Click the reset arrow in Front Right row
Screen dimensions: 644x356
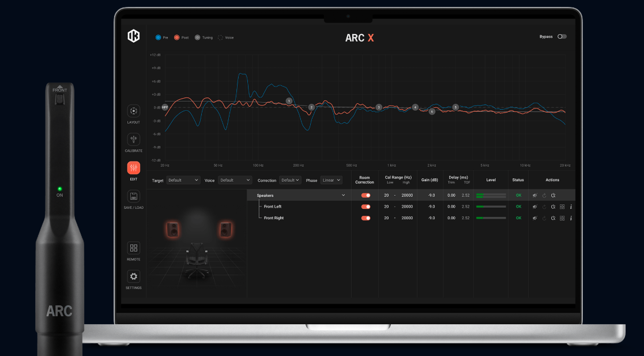[x=544, y=218]
